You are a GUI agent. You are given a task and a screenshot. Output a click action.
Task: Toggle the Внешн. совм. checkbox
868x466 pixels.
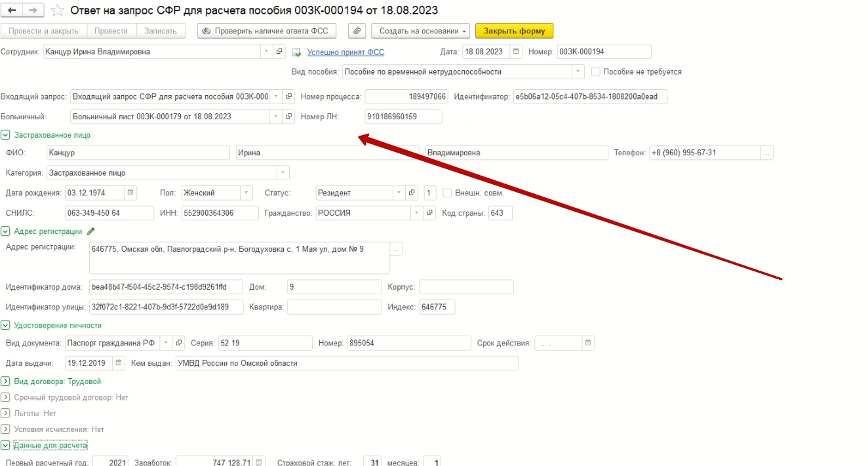pos(448,193)
